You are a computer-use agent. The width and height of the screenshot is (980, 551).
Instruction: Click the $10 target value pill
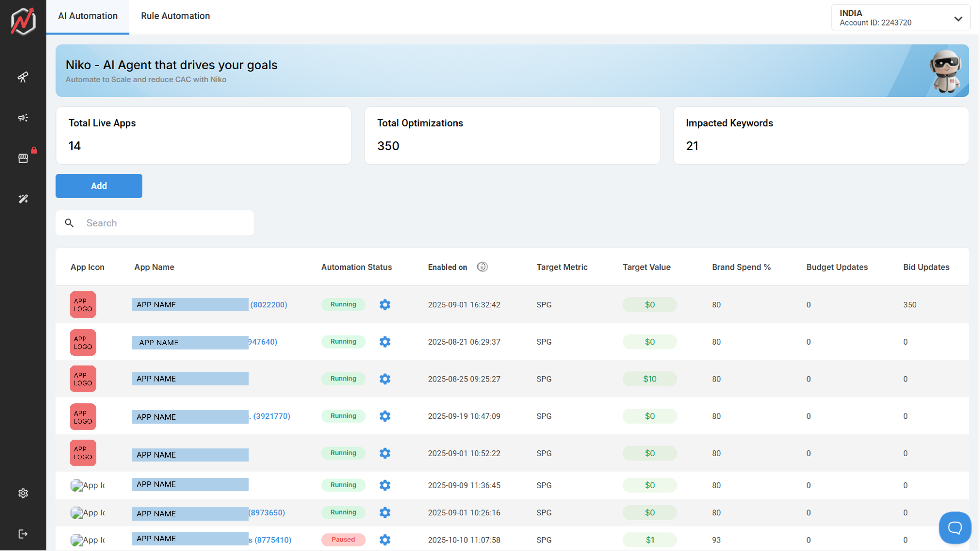tap(649, 379)
